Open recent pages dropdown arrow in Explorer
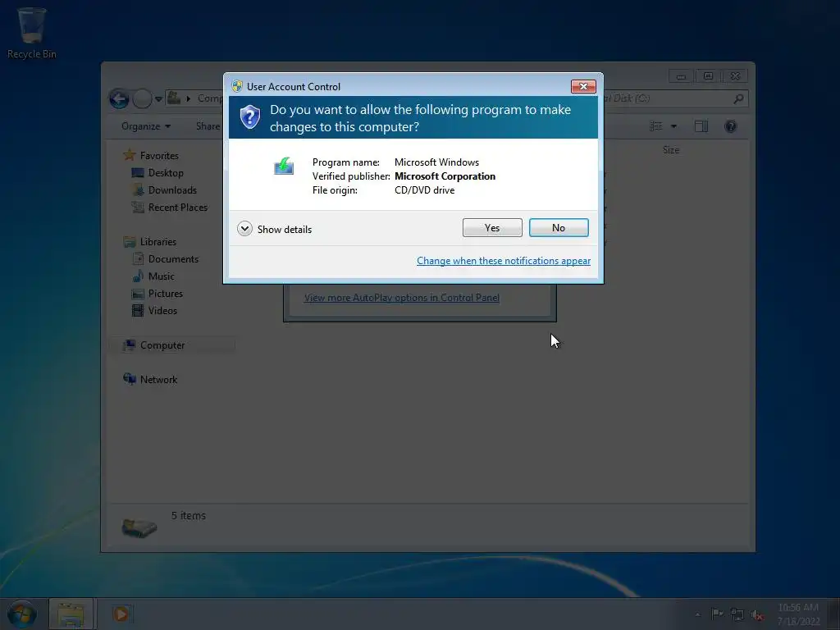 coord(158,99)
